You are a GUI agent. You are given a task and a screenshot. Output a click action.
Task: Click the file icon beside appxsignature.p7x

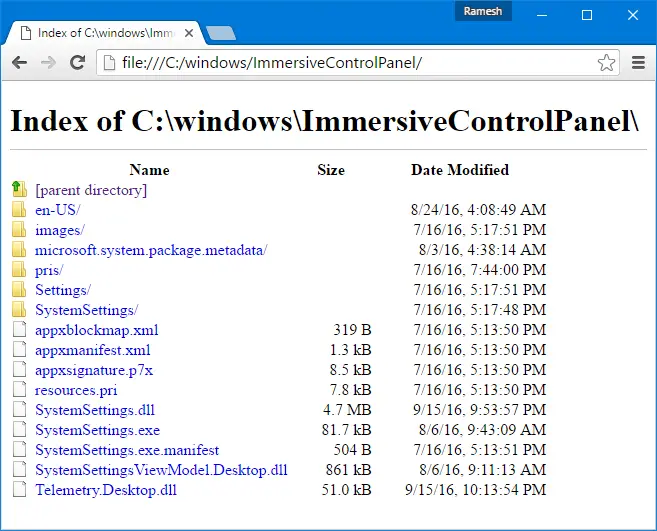(19, 370)
